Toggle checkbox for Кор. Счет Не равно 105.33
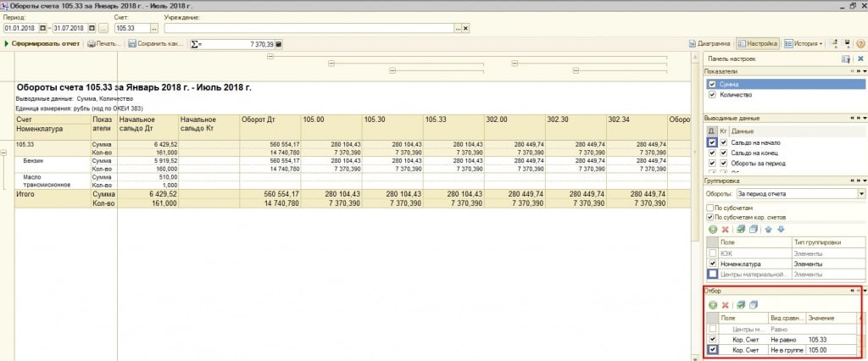The height and width of the screenshot is (361, 868). coord(712,339)
